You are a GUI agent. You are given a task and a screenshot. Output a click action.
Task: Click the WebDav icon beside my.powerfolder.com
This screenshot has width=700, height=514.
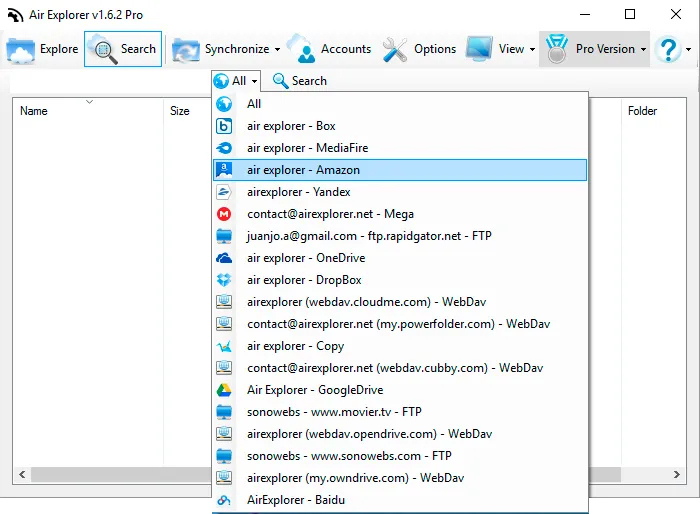[x=224, y=324]
